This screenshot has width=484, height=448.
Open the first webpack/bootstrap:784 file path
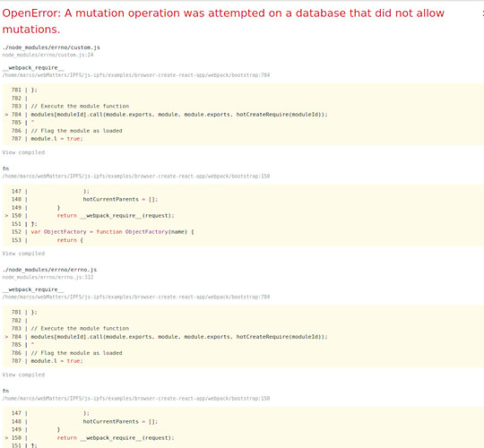(136, 75)
